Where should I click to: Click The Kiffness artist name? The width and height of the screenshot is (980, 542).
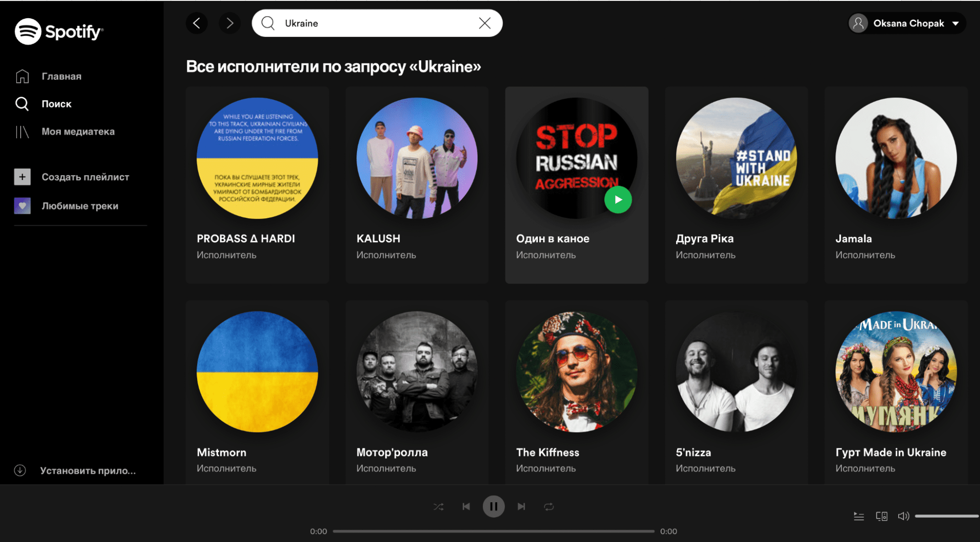pos(548,453)
